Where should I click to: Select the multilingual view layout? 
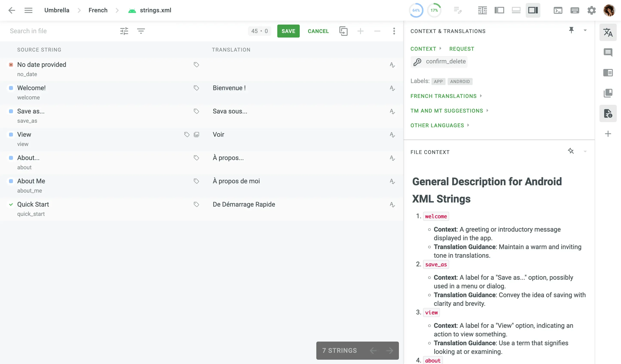pos(482,10)
